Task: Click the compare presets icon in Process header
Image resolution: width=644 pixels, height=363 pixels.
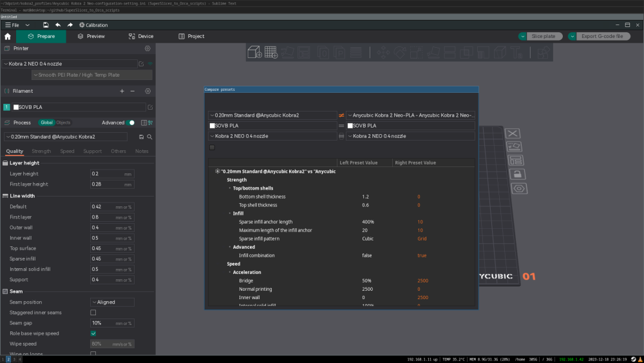Action: tap(150, 123)
